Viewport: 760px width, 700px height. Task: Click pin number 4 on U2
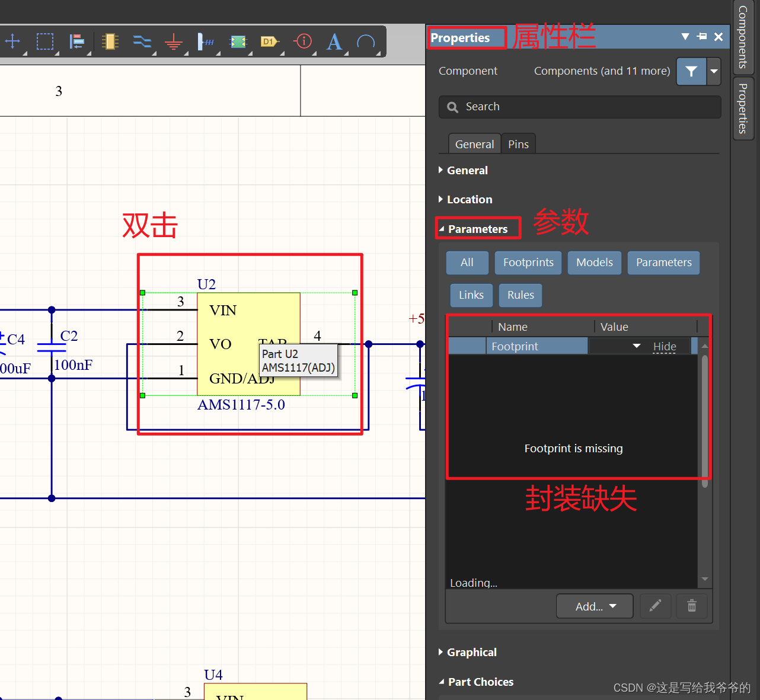pos(318,336)
